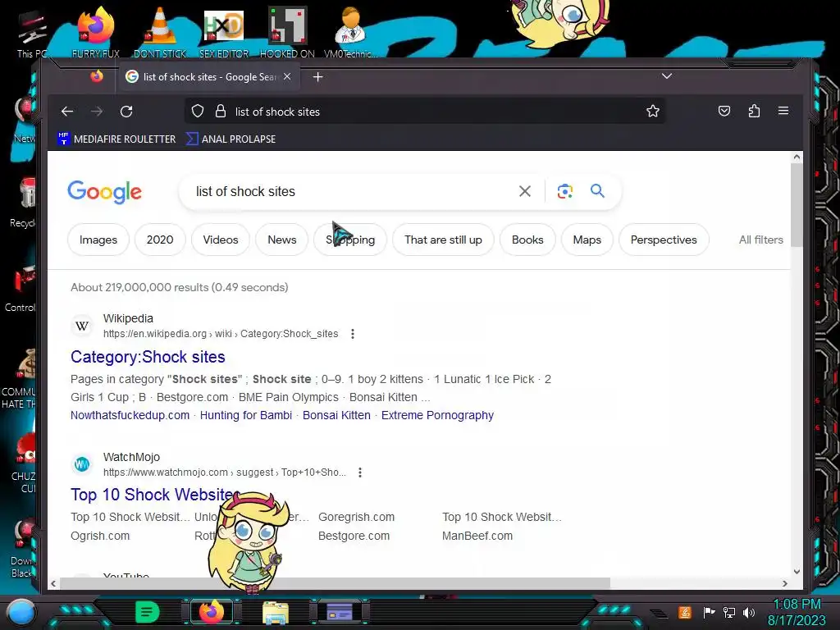840x630 pixels.
Task: Select the 2020 filter chip
Action: point(160,240)
